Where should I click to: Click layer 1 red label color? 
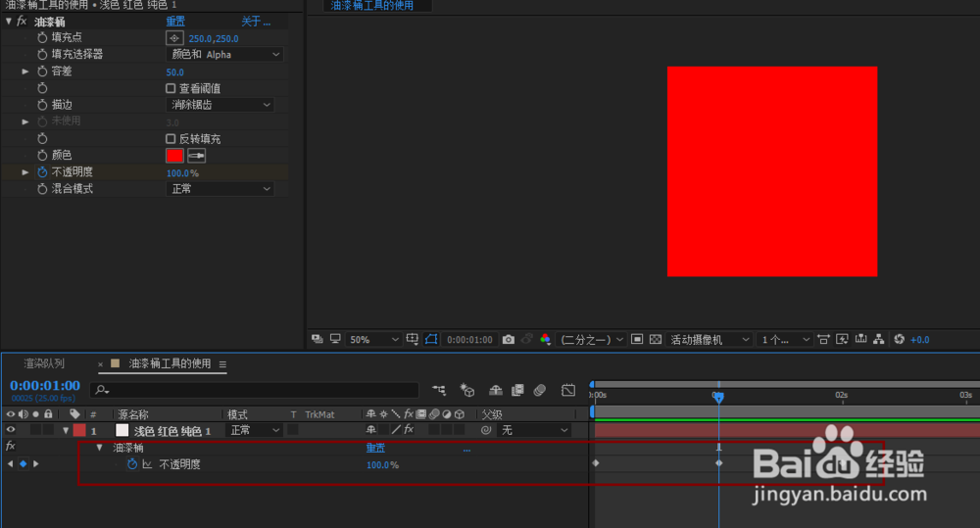pyautogui.click(x=79, y=430)
